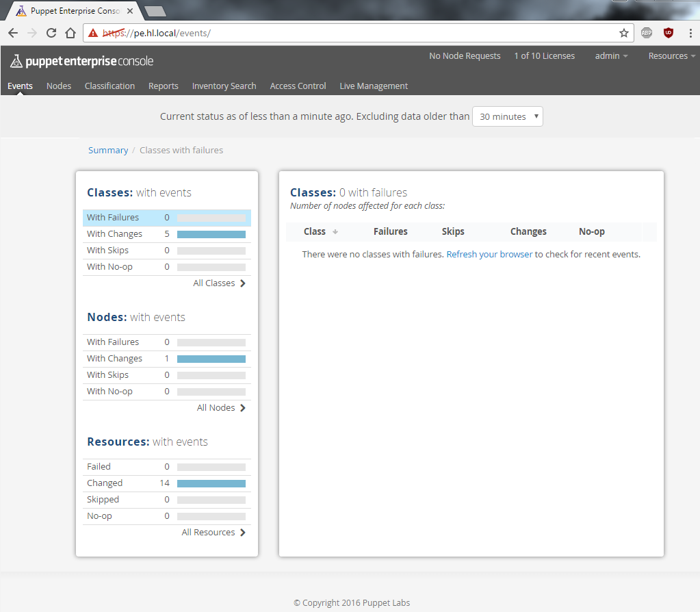Select Resources Skipped row
700x612 pixels.
coord(167,500)
